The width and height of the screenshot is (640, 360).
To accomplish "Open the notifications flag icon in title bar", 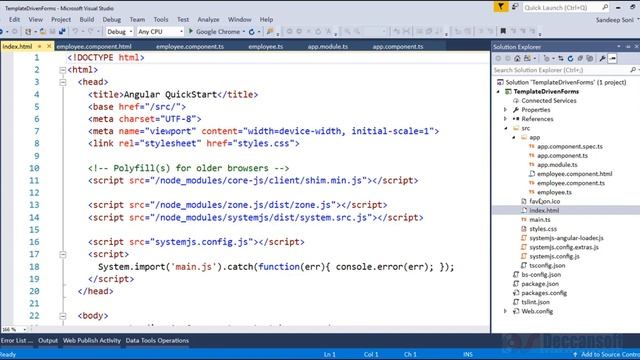I will pyautogui.click(x=501, y=7).
